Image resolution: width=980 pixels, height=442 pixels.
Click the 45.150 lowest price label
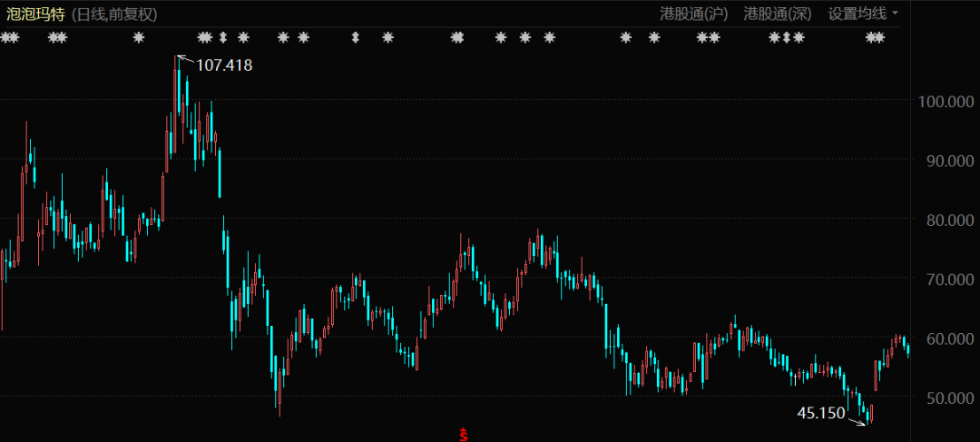[x=820, y=413]
